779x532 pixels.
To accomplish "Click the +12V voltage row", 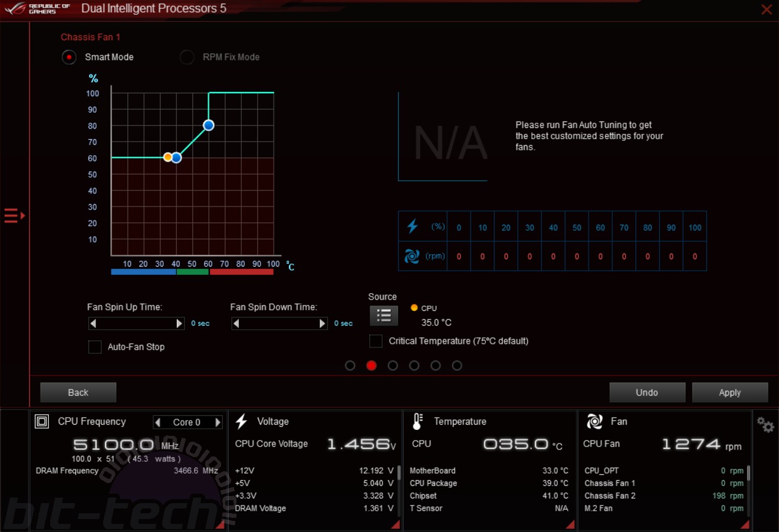I will pyautogui.click(x=314, y=471).
